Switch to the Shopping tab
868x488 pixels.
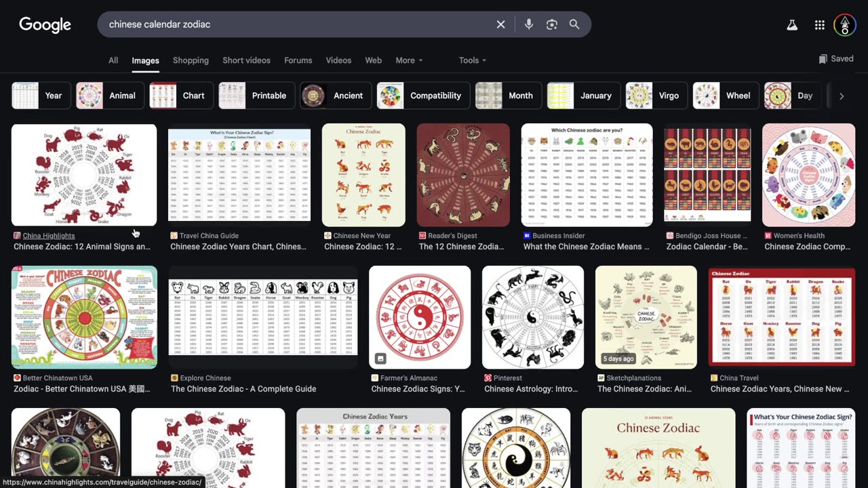click(191, 60)
